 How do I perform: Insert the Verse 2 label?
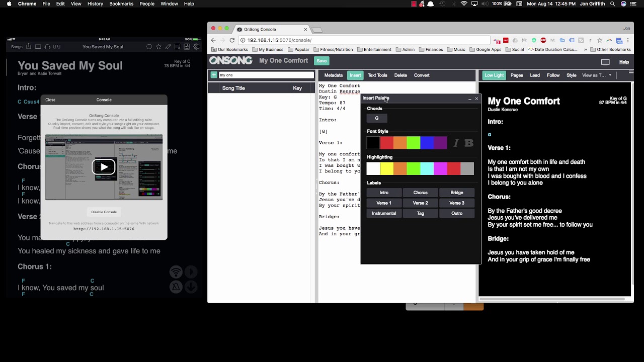[x=421, y=203]
